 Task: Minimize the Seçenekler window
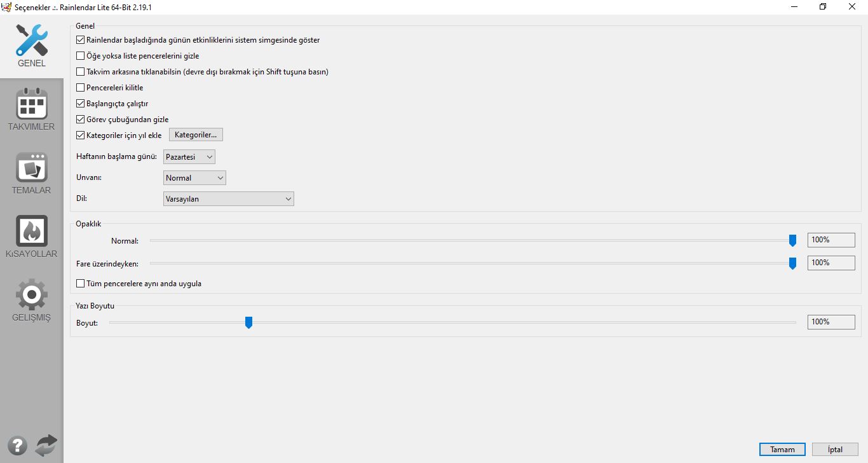click(x=794, y=7)
